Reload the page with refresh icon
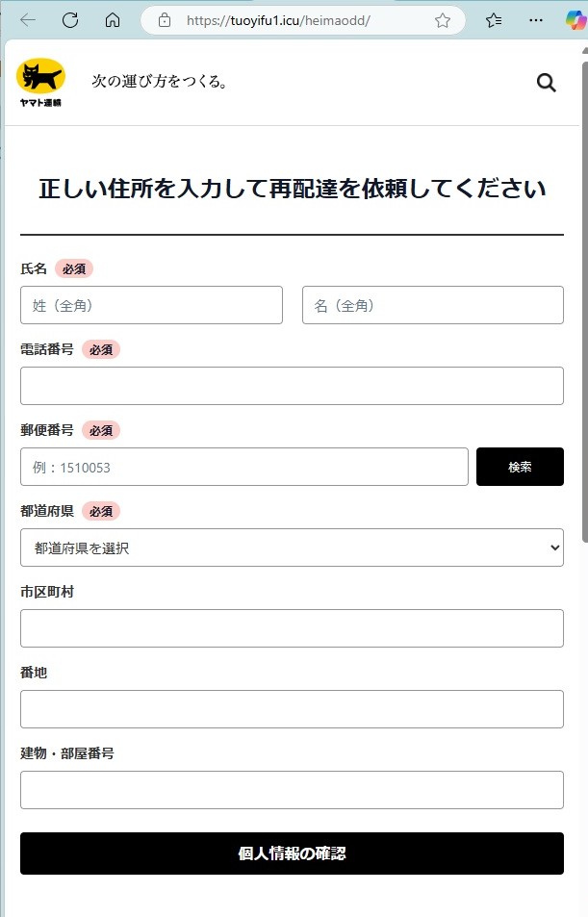Viewport: 588px width, 917px height. [70, 20]
